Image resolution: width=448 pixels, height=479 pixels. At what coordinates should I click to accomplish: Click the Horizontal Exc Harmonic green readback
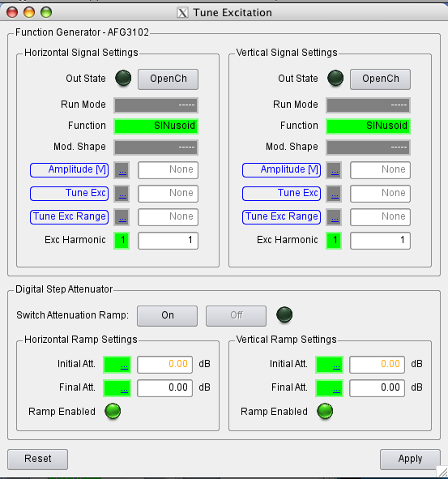(122, 241)
